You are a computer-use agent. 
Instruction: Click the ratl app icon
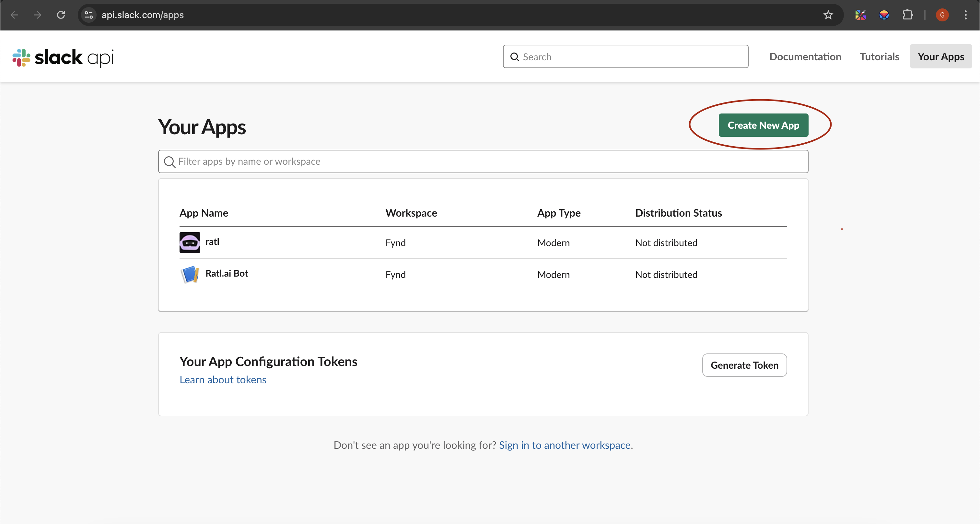coord(190,243)
